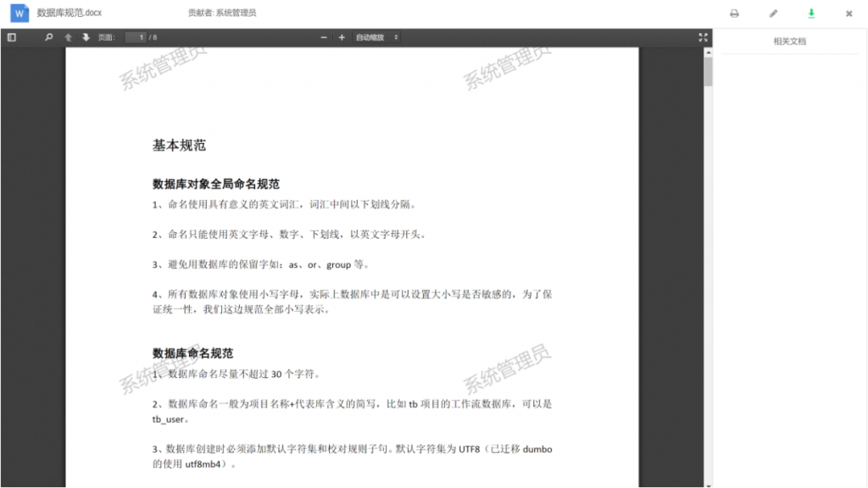Go to next page with the down arrow
This screenshot has height=488, width=868.
87,37
